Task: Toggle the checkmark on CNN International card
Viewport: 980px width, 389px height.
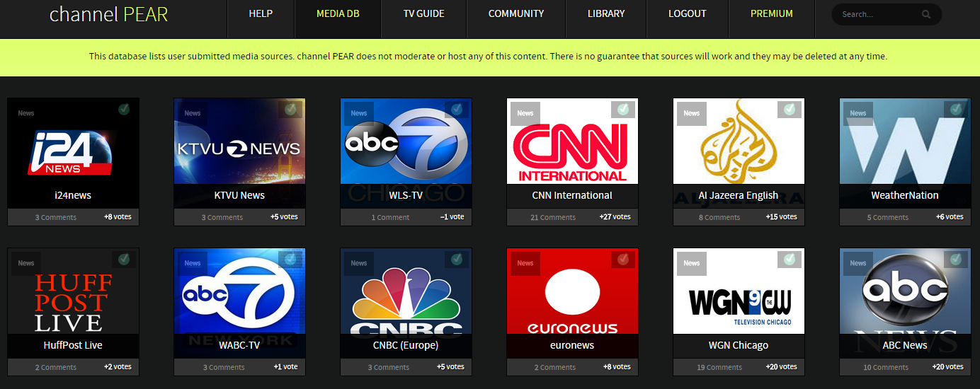Action: 623,110
